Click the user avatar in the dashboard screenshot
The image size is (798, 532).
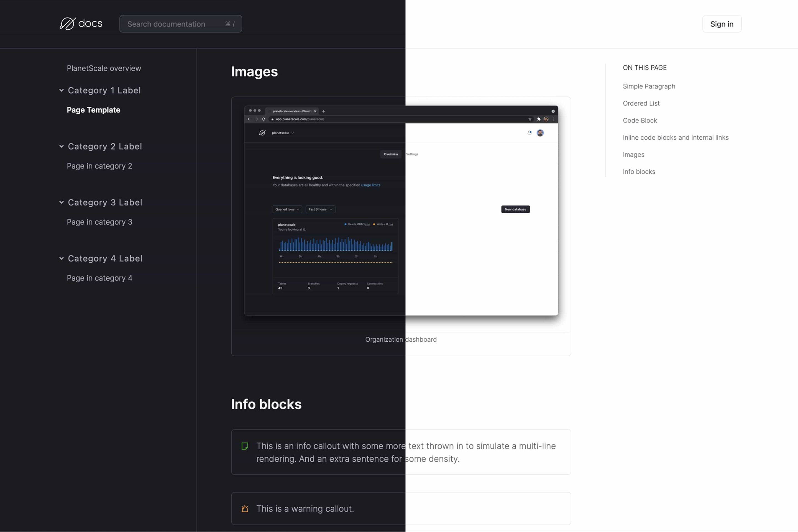coord(540,133)
